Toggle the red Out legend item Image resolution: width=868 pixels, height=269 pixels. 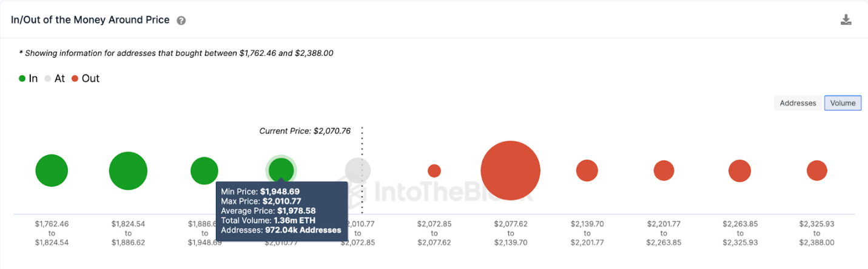(86, 78)
